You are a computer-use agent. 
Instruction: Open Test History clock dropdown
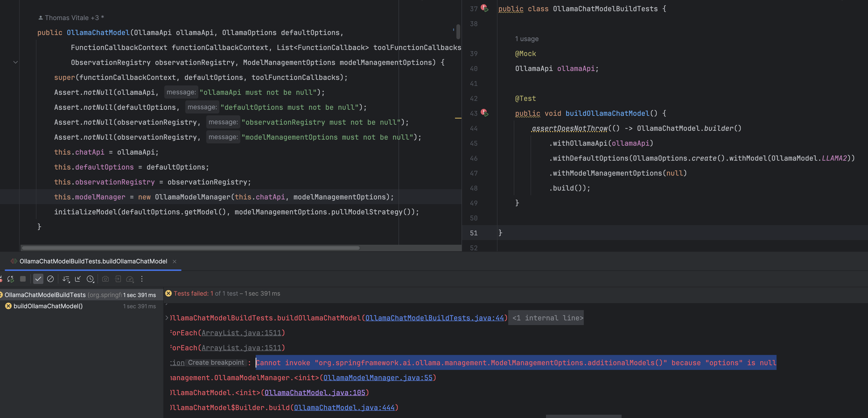click(x=90, y=279)
